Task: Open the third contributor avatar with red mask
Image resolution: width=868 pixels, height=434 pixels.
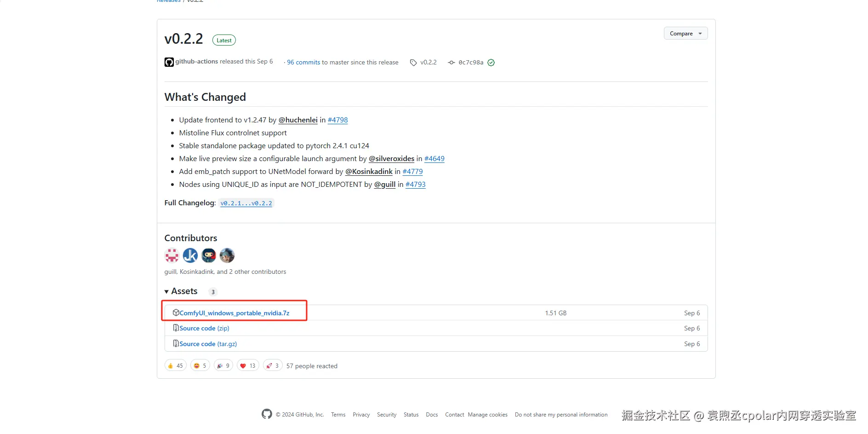Action: tap(209, 255)
